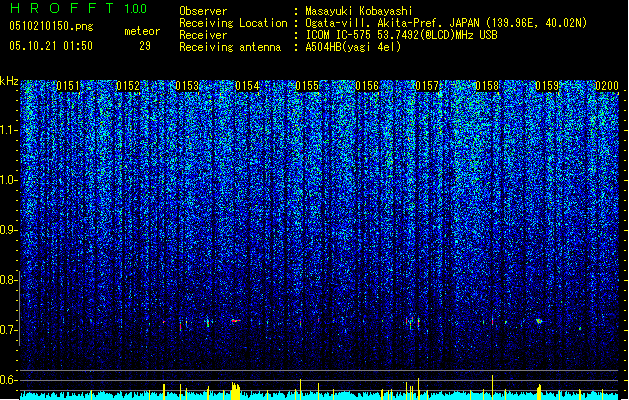Screen dimensions: 629x400
Task: Click the wide yellow intensity burst below 0154
Action: 235,391
